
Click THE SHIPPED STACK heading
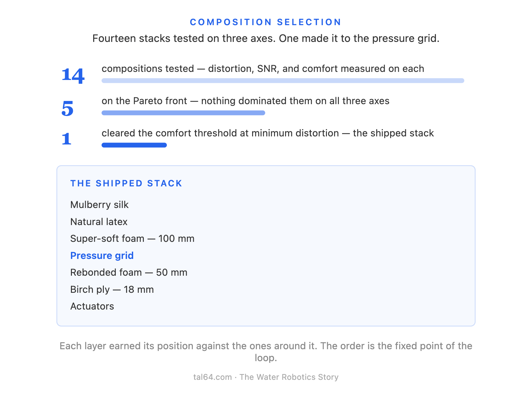click(x=126, y=183)
